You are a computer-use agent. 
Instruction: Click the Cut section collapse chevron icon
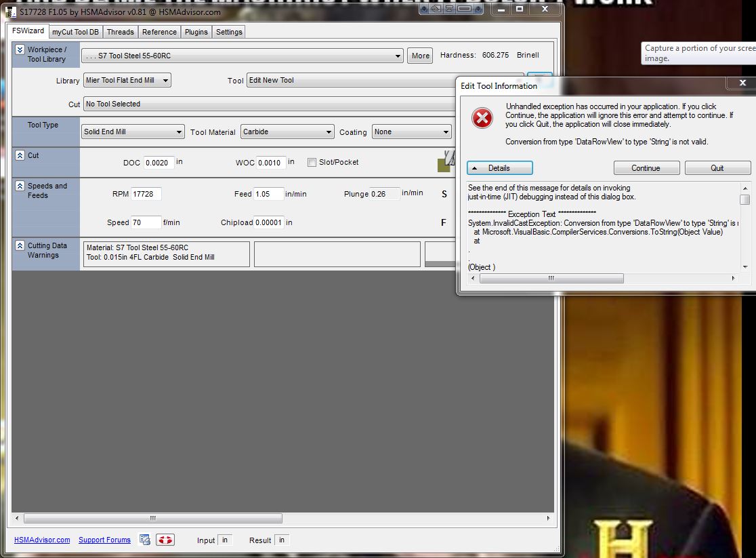tap(20, 156)
